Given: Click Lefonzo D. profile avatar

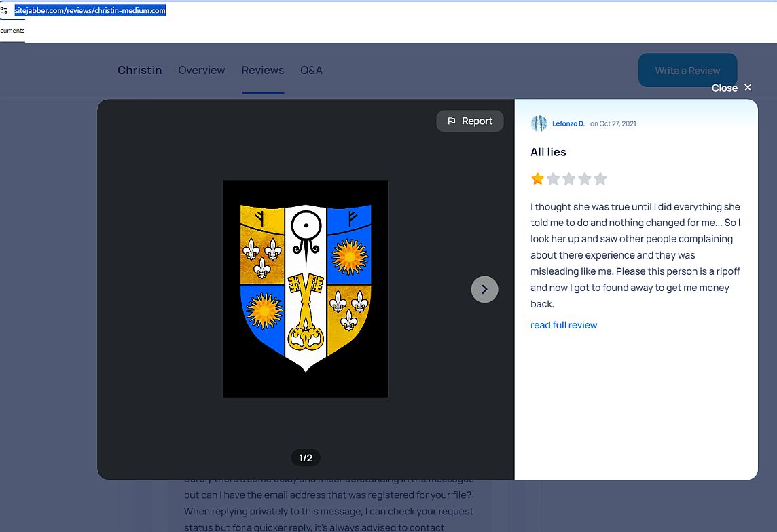Looking at the screenshot, I should tap(539, 123).
